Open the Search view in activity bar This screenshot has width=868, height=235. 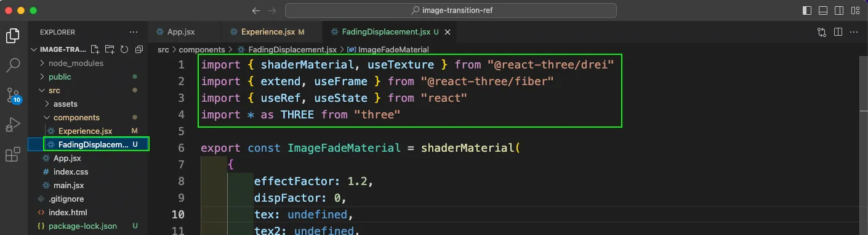tap(12, 65)
